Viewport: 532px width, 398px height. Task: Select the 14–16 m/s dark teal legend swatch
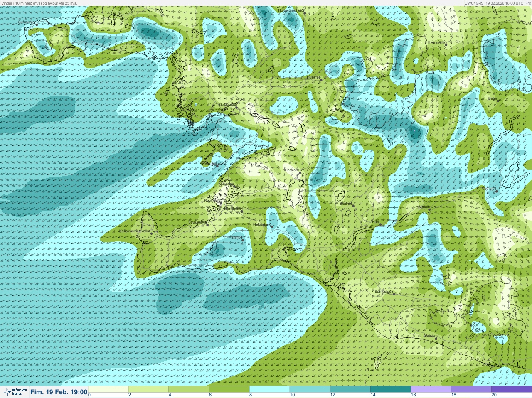[x=390, y=389]
